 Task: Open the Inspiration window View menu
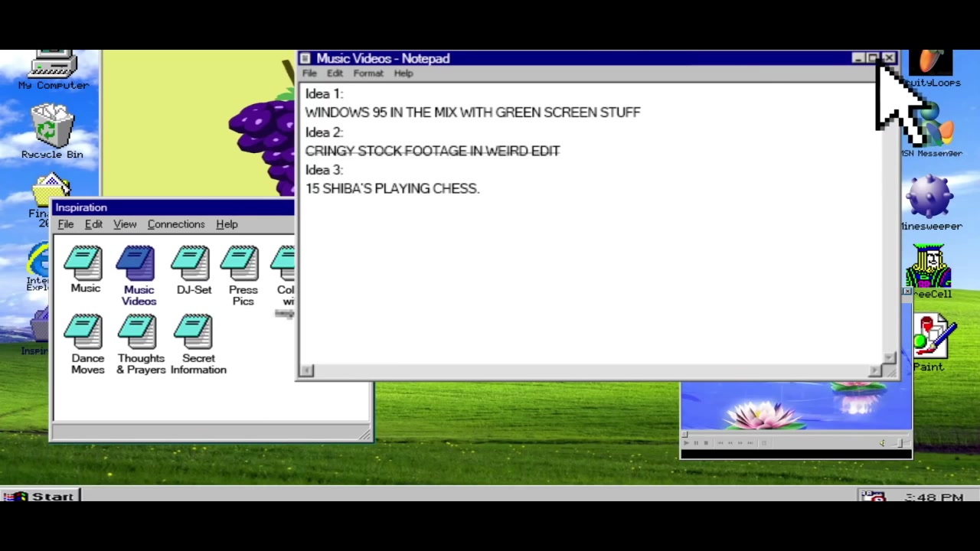pos(125,224)
